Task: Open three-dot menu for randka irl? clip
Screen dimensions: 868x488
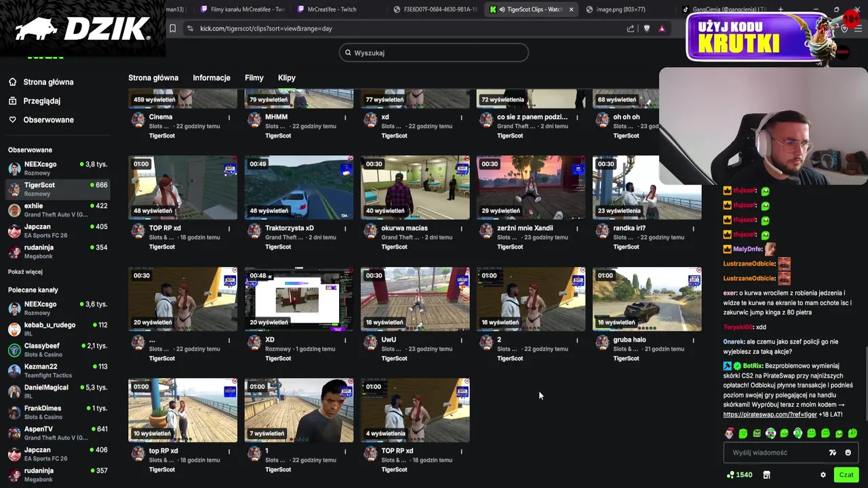Action: click(693, 228)
